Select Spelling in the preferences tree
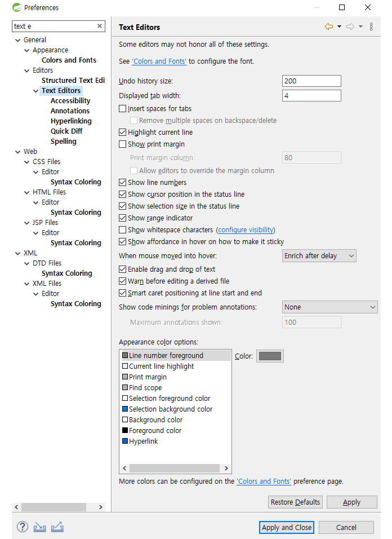392x539 pixels. 64,142
